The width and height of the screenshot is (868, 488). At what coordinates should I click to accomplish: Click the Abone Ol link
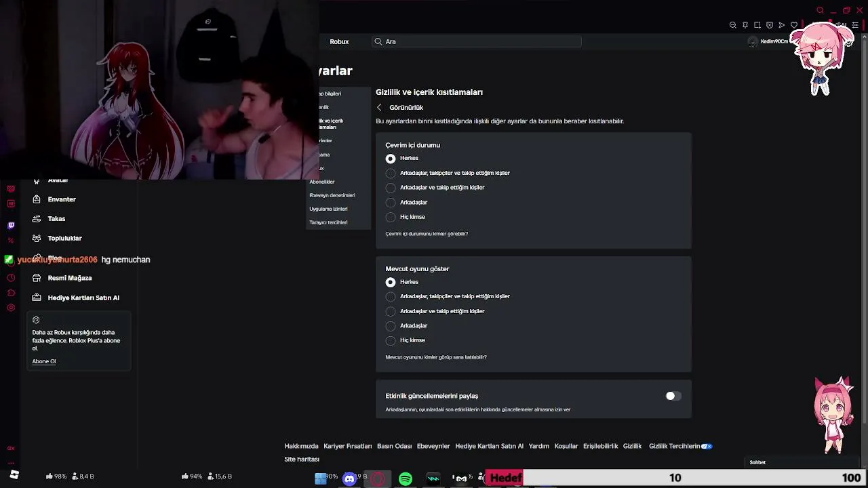coord(44,361)
